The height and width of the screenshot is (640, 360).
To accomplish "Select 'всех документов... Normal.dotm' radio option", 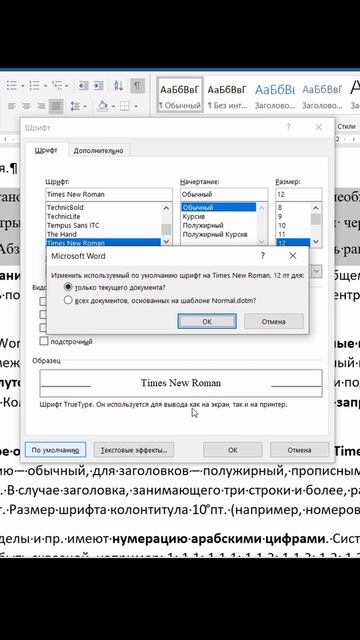I will 68,300.
